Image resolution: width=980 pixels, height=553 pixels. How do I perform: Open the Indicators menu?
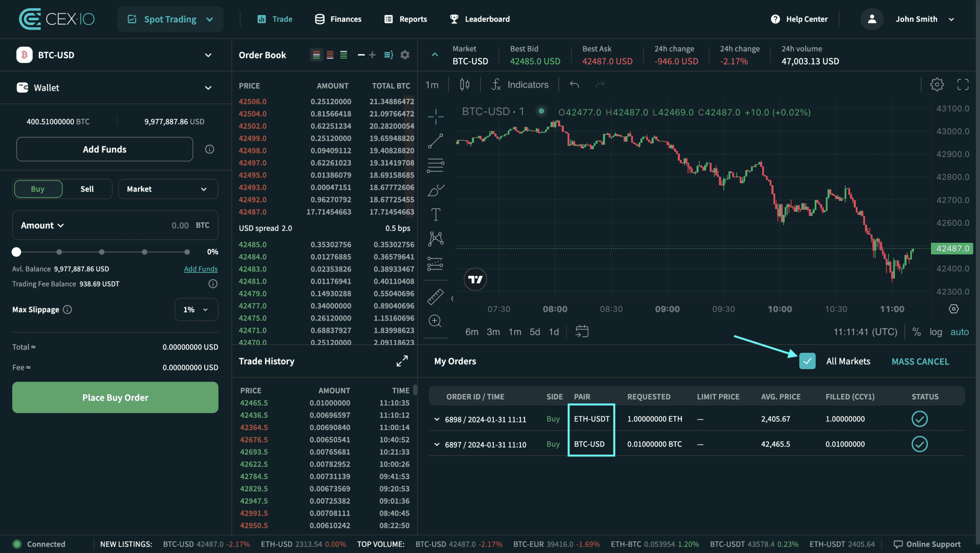[x=519, y=85]
